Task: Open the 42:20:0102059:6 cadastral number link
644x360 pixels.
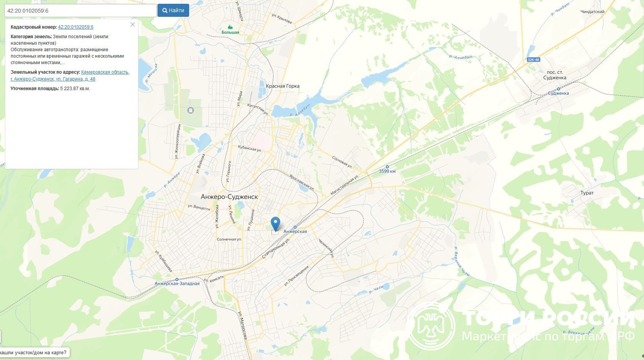Action: 75,27
